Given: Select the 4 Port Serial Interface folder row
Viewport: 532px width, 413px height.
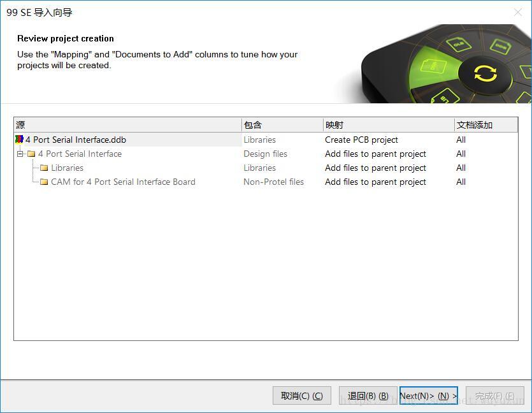Looking at the screenshot, I should (x=266, y=154).
